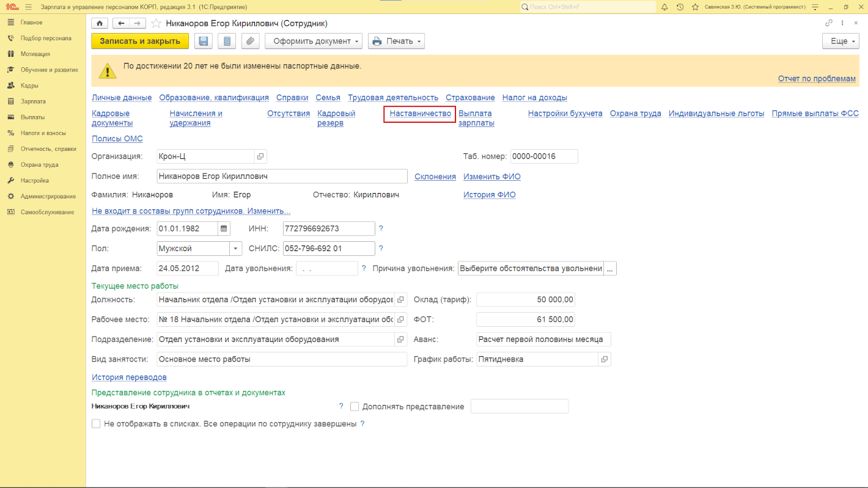Click into the ИНН input field
Screen dimensions: 868x488
[328, 228]
